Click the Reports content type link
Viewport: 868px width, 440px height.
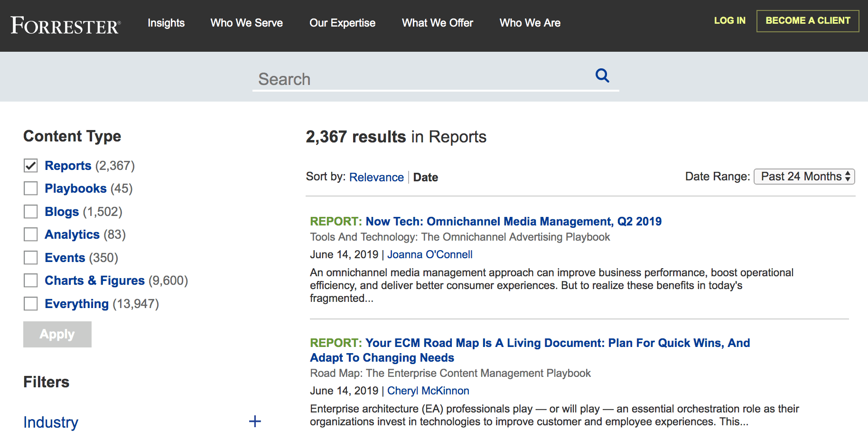(x=68, y=166)
